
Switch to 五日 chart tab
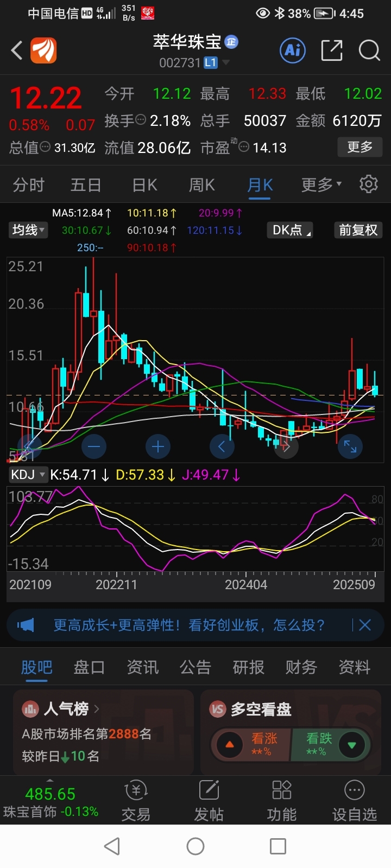(x=86, y=185)
